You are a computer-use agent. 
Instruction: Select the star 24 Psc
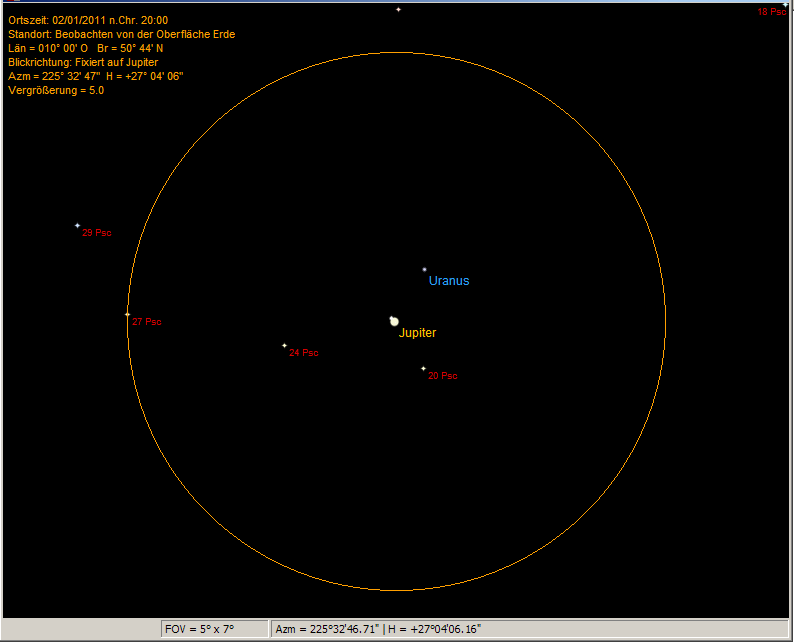click(x=285, y=346)
